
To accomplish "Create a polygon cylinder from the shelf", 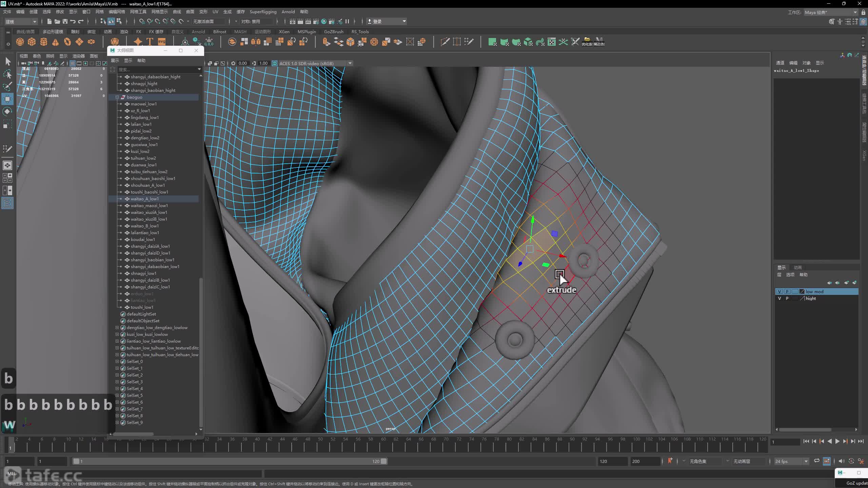I will tap(44, 42).
